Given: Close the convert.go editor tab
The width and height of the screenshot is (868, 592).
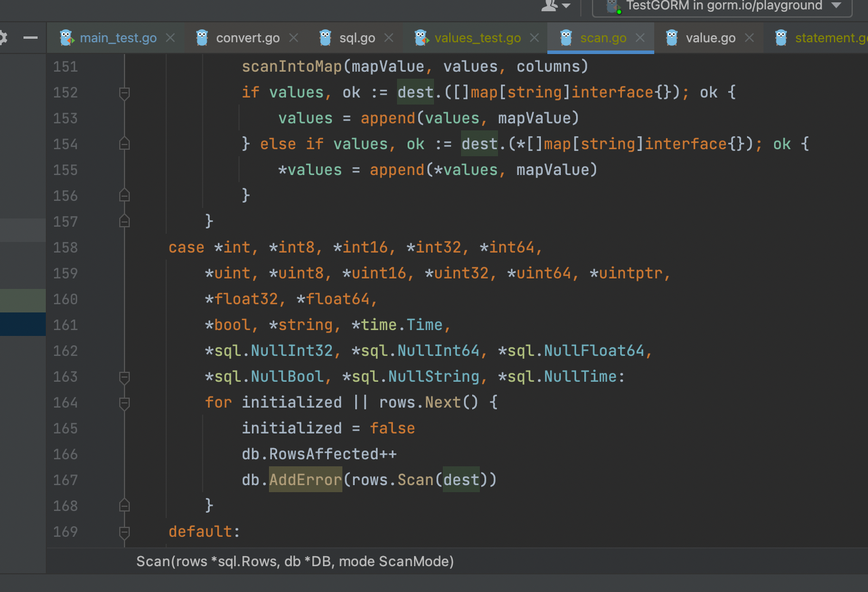Looking at the screenshot, I should 294,38.
